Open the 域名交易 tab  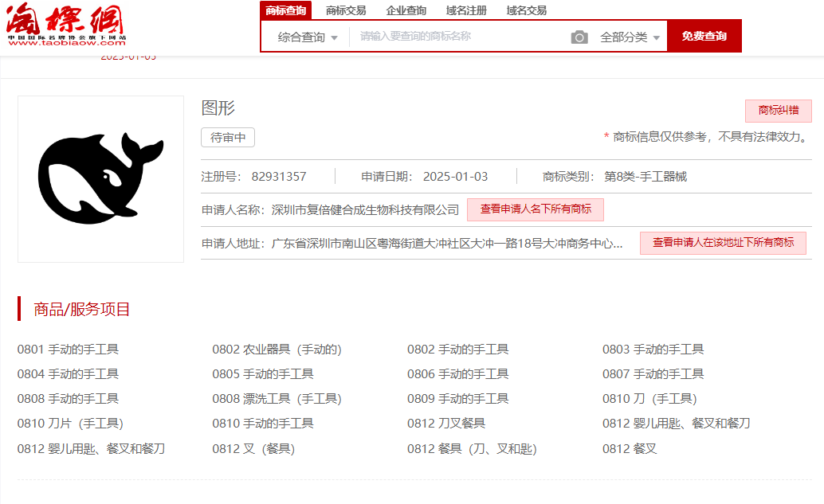click(x=527, y=10)
